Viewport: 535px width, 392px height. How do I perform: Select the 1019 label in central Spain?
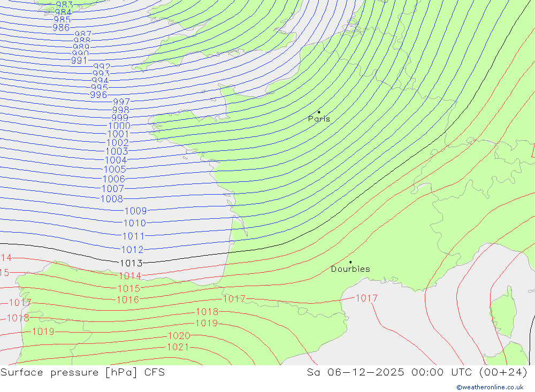tap(207, 324)
